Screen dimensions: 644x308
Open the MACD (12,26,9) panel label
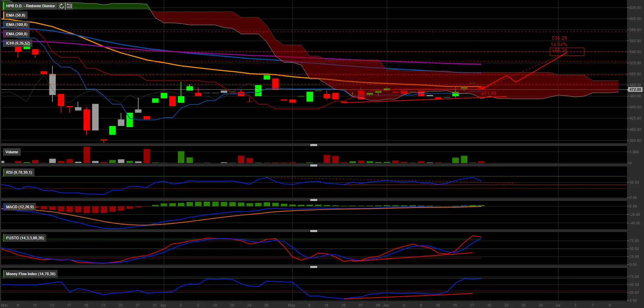20,207
